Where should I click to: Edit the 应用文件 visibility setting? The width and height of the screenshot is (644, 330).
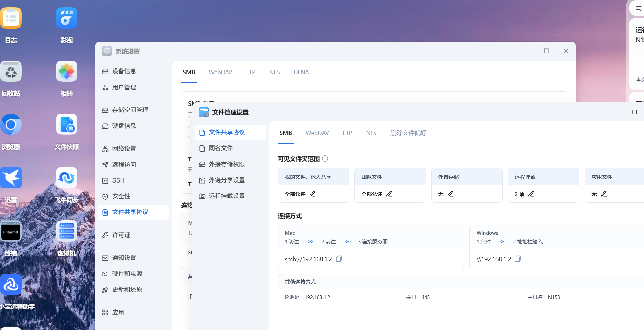(x=604, y=194)
